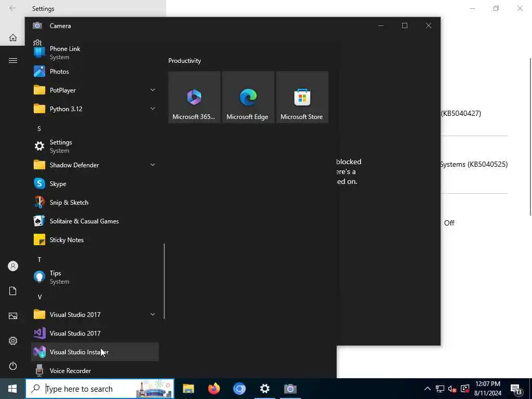Image resolution: width=532 pixels, height=399 pixels.
Task: Launch Solitaire & Casual Games
Action: pos(95,221)
